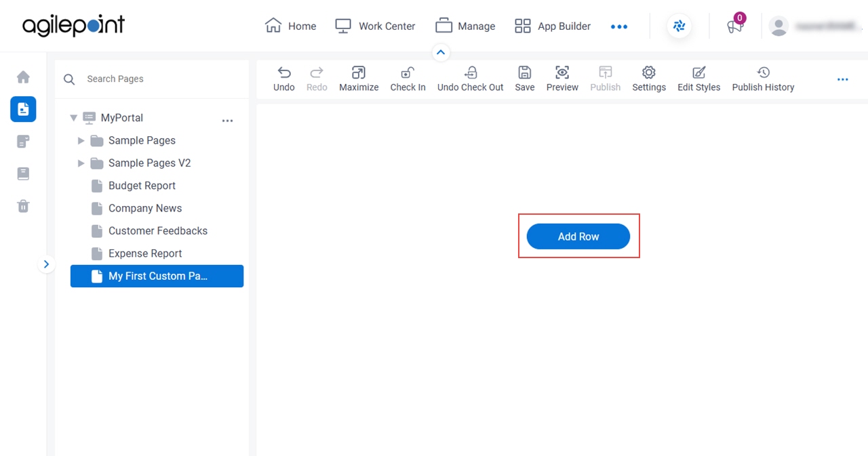Click the AgilePoint pinwheel icon in header
The height and width of the screenshot is (456, 868).
click(679, 26)
